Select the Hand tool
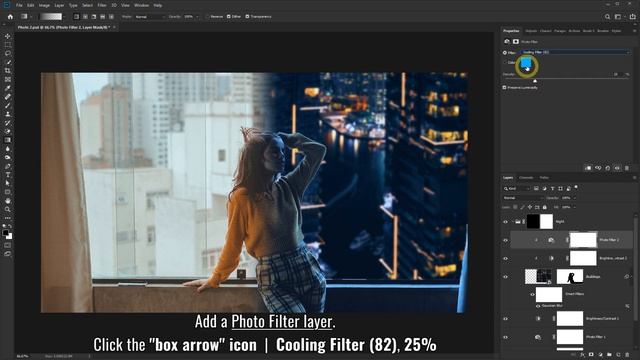This screenshot has width=640, height=360. tap(8, 201)
